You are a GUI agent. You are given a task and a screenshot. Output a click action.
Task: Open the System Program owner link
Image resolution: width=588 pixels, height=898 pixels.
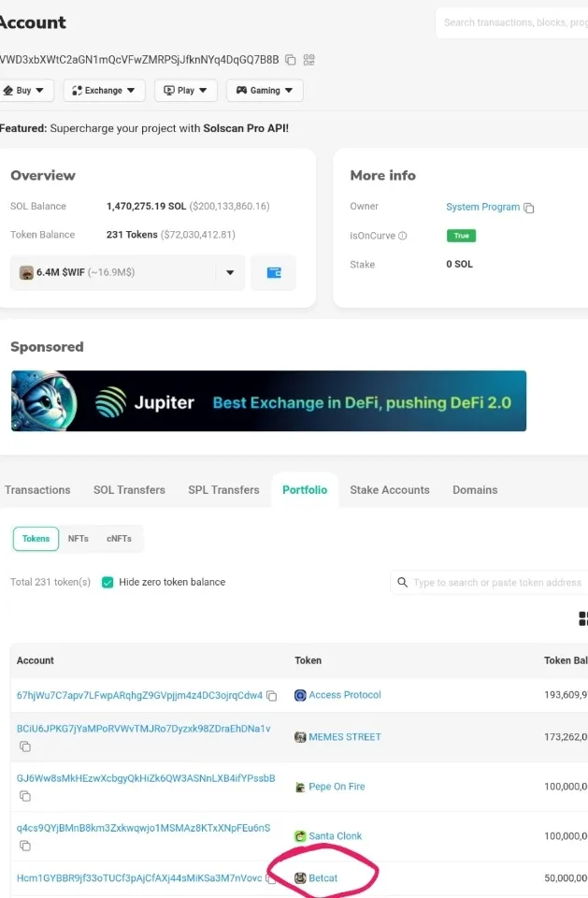point(482,207)
